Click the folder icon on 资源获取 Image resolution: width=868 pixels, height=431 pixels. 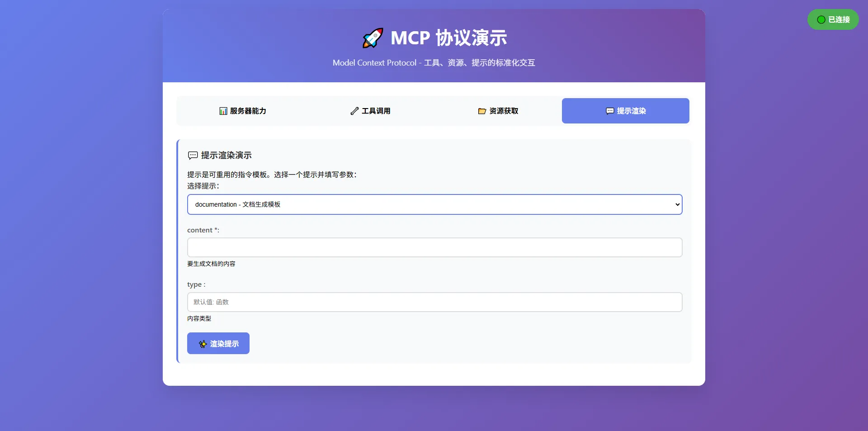(x=482, y=111)
